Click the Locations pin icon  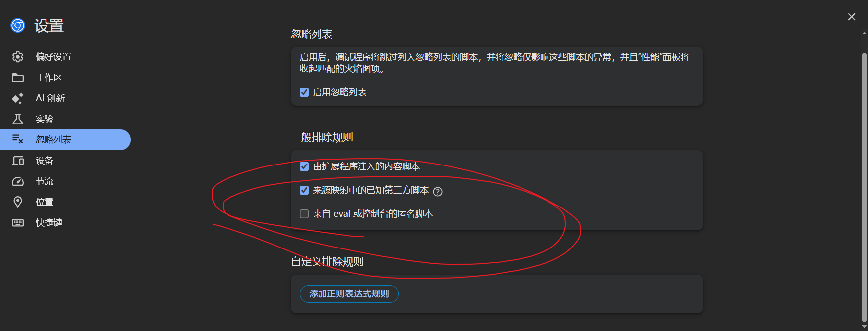point(18,202)
